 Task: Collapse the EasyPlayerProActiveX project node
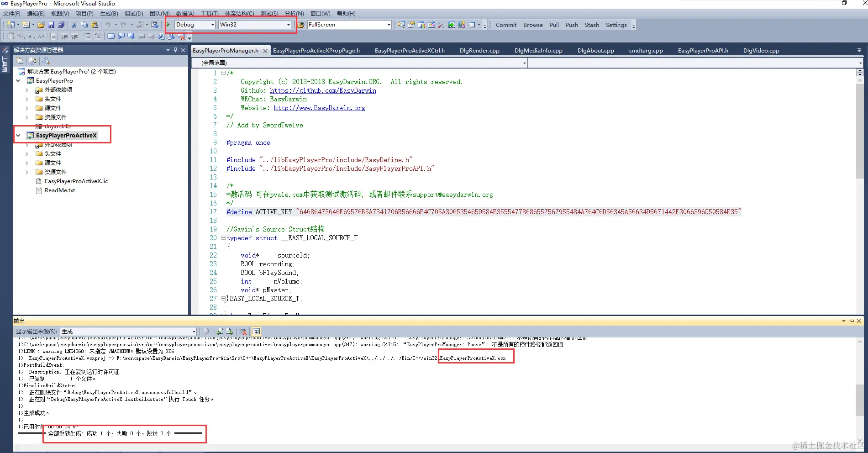tap(18, 136)
